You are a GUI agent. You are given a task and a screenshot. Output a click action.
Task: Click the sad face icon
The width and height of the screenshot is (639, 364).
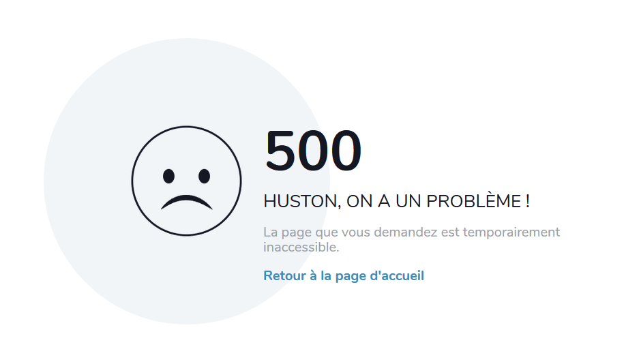click(x=186, y=181)
